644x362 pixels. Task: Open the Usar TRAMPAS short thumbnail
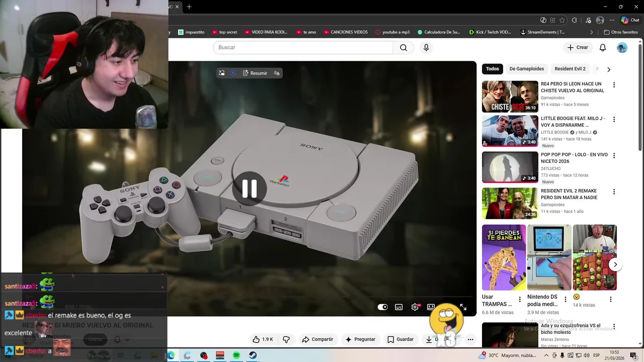[504, 257]
